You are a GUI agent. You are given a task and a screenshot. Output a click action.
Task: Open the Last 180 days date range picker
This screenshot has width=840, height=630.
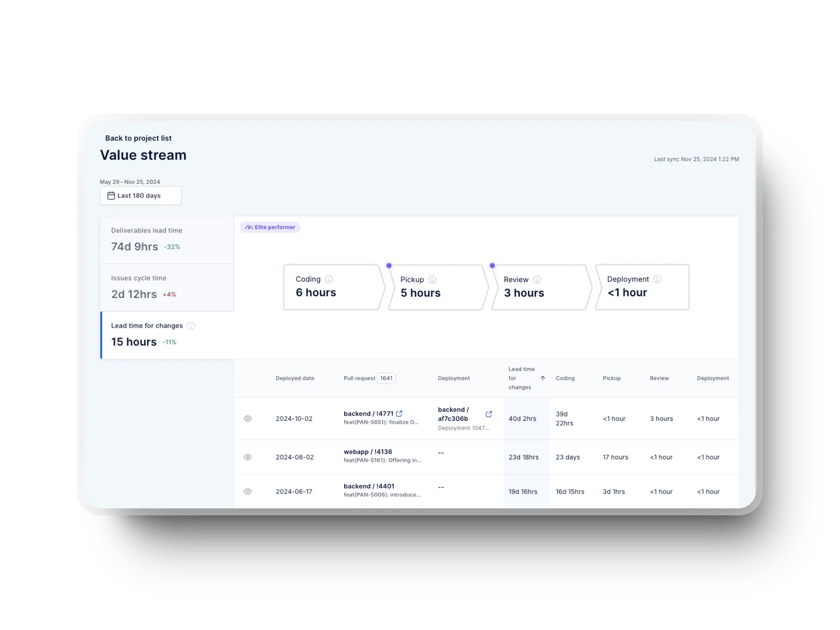click(140, 196)
